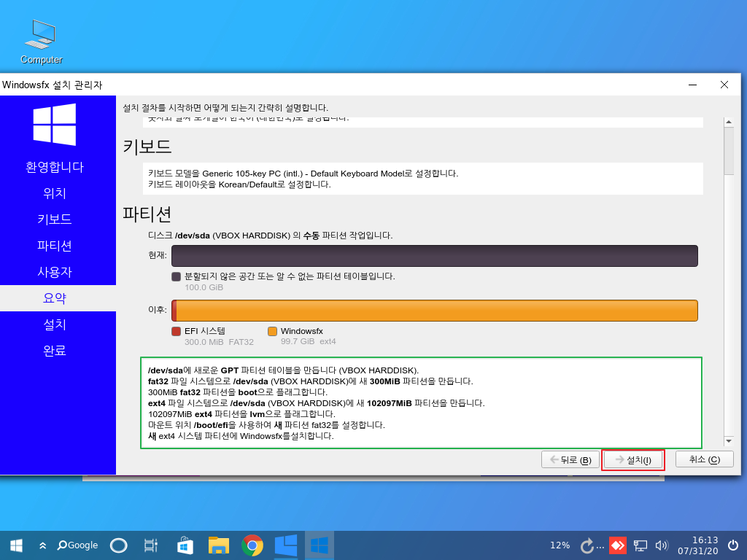
Task: Open the Computer desktop icon
Action: click(41, 42)
